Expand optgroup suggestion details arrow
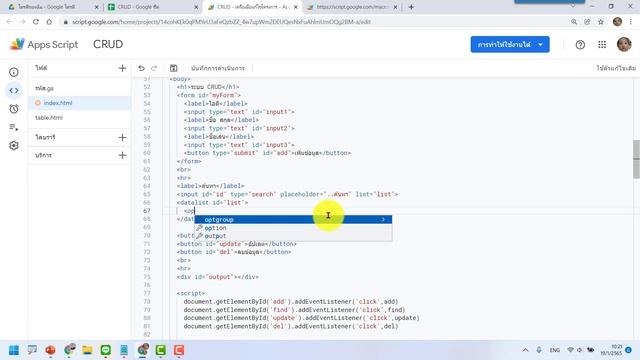The width and height of the screenshot is (640, 360). pyautogui.click(x=383, y=220)
